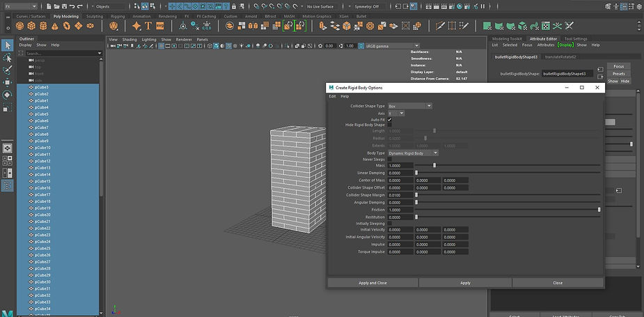Click the Apply button
The width and height of the screenshot is (644, 317).
(x=465, y=283)
